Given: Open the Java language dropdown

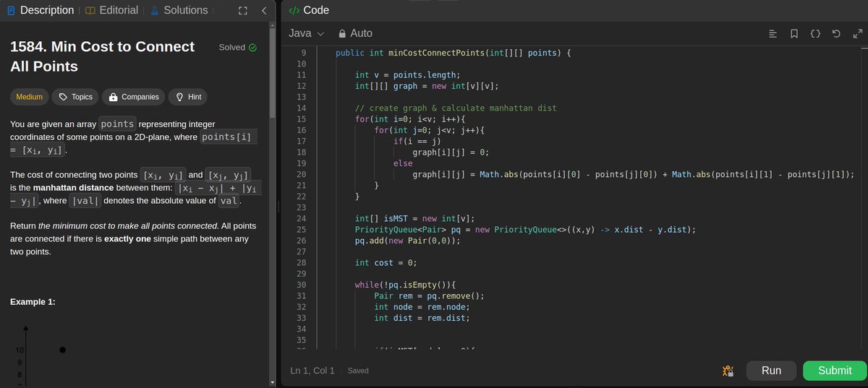Looking at the screenshot, I should [305, 33].
